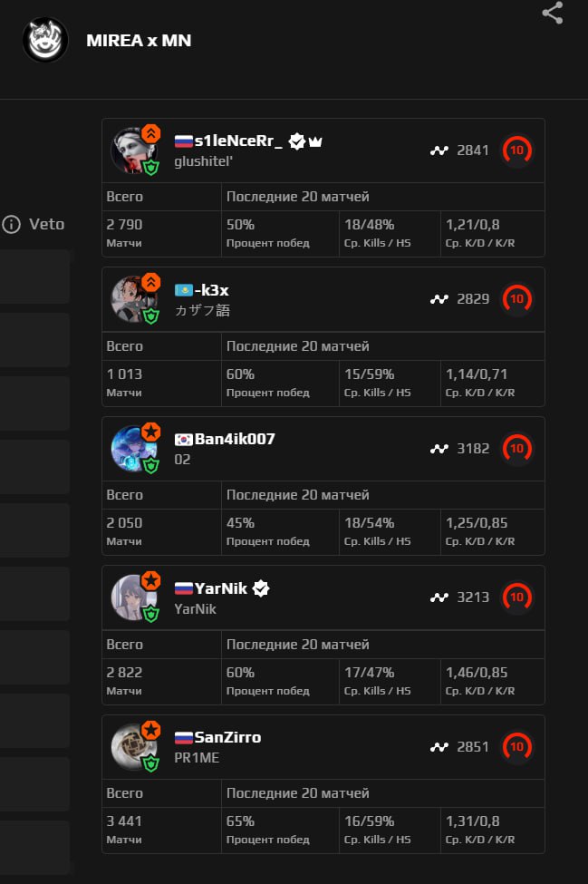
Task: Click the verified checkmark beside YarNik
Action: tap(261, 588)
